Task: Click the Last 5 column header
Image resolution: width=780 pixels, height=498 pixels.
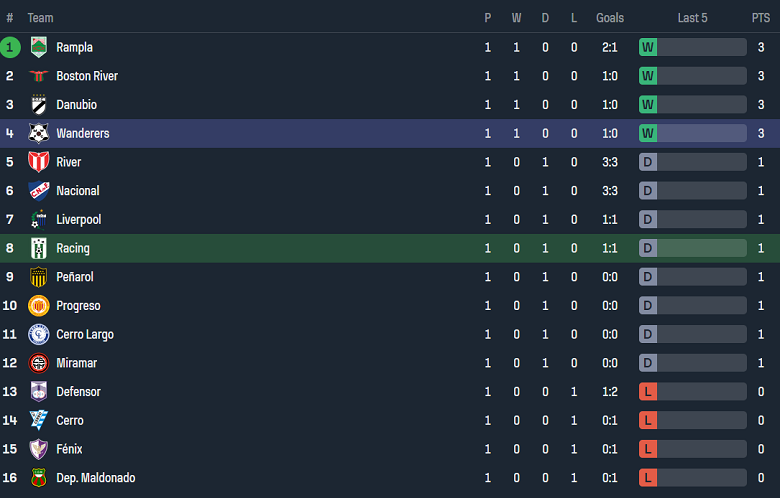Action: (x=692, y=18)
